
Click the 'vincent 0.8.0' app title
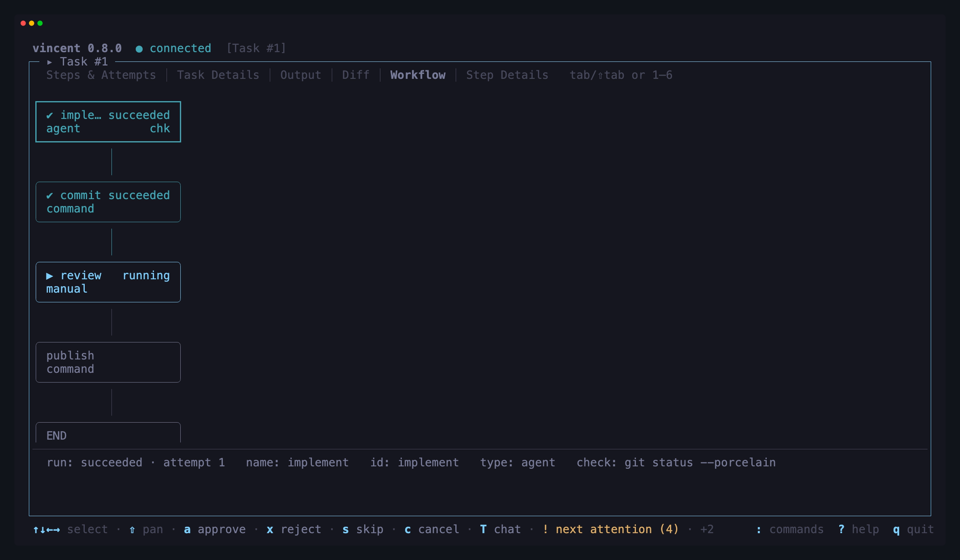77,48
